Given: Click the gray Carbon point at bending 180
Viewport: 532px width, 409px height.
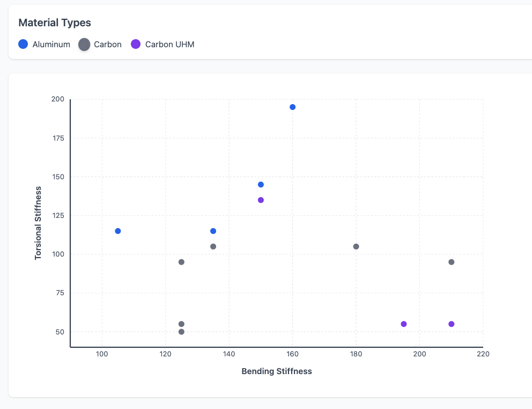Looking at the screenshot, I should [x=356, y=247].
